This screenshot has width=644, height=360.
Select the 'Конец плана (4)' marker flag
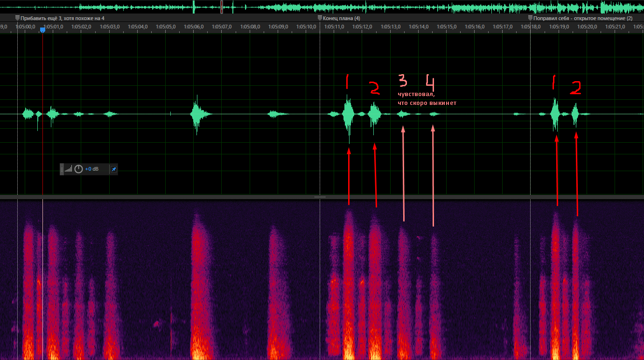point(320,18)
